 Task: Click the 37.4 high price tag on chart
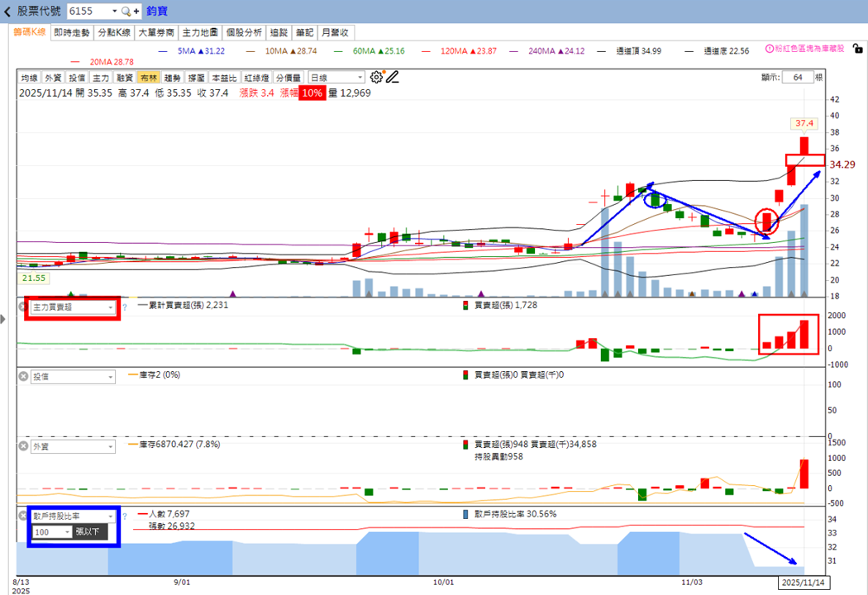point(804,123)
